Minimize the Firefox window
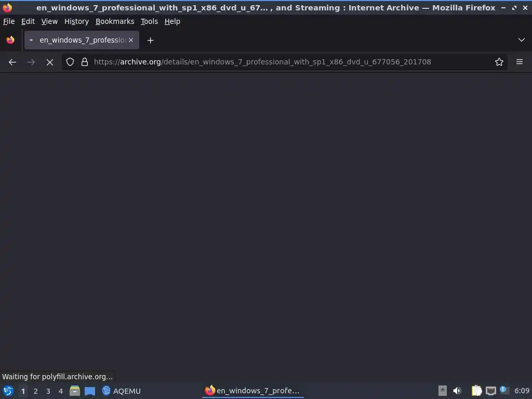The height and width of the screenshot is (399, 532). [x=503, y=7]
